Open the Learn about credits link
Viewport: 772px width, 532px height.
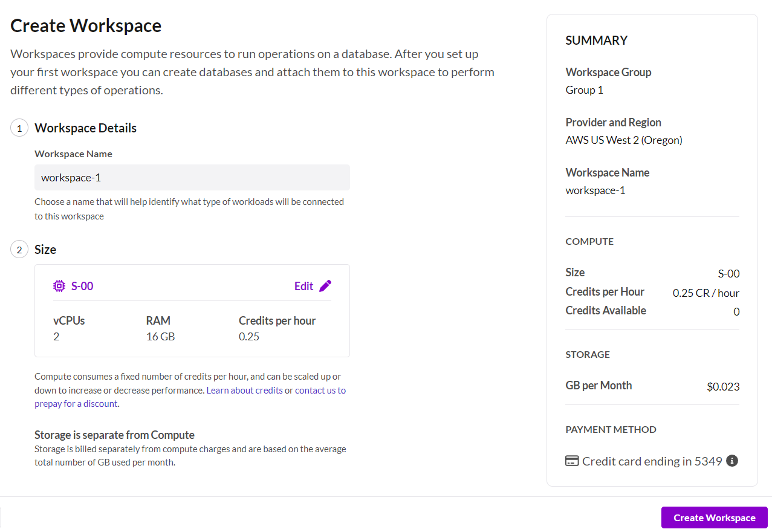244,391
